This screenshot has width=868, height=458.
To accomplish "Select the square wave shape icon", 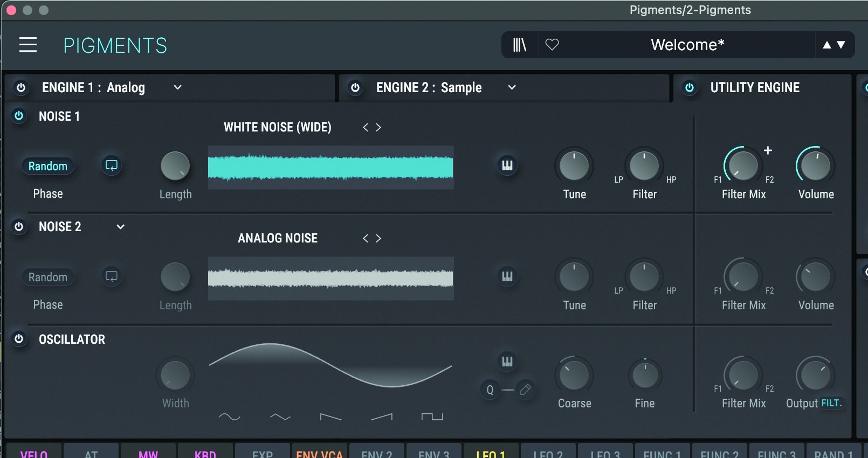I will coord(432,417).
